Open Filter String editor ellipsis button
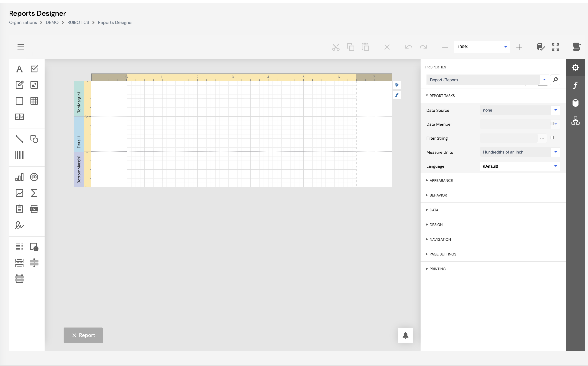 pyautogui.click(x=542, y=138)
